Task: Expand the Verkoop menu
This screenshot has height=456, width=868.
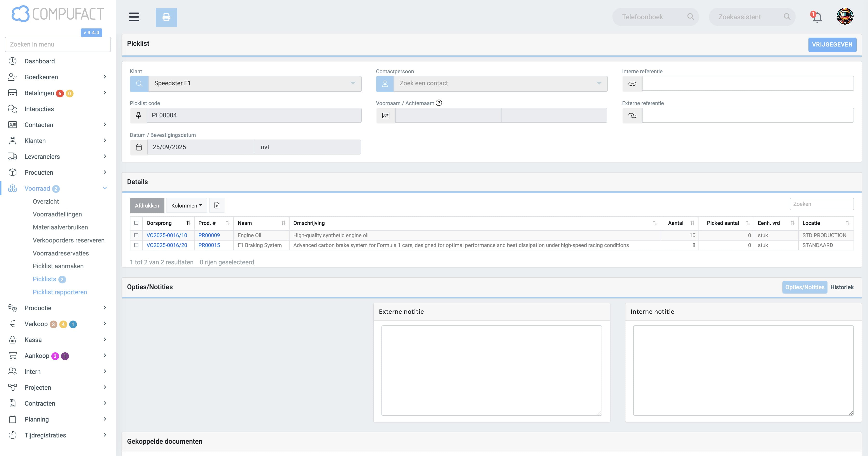Action: coord(105,324)
